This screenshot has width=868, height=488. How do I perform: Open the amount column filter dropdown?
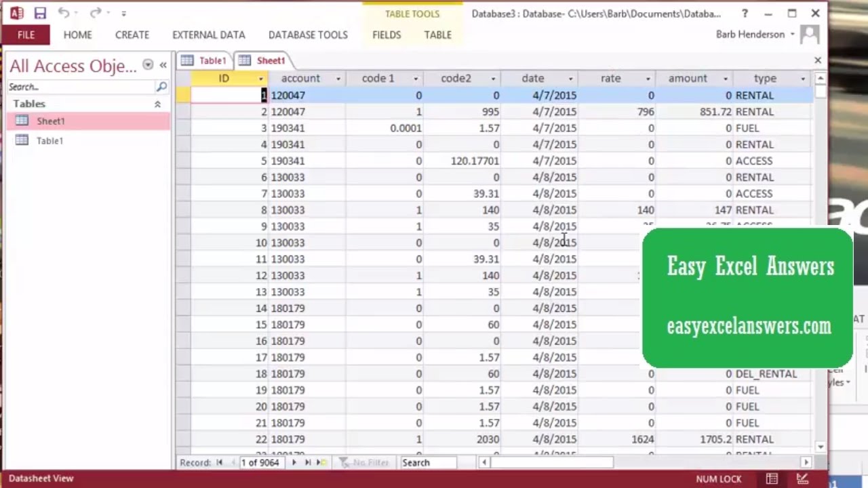pyautogui.click(x=725, y=79)
